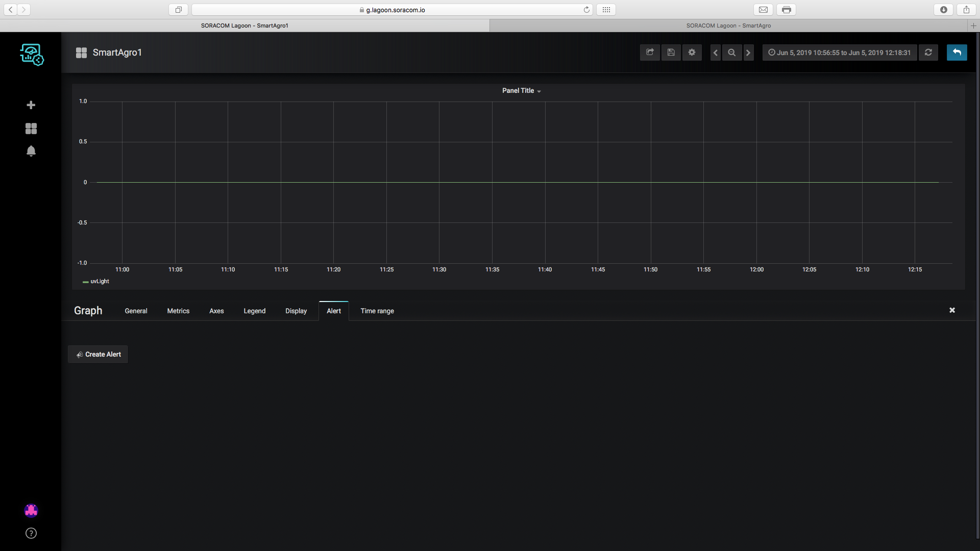Switch to the Metrics tab
980x551 pixels.
click(x=178, y=311)
